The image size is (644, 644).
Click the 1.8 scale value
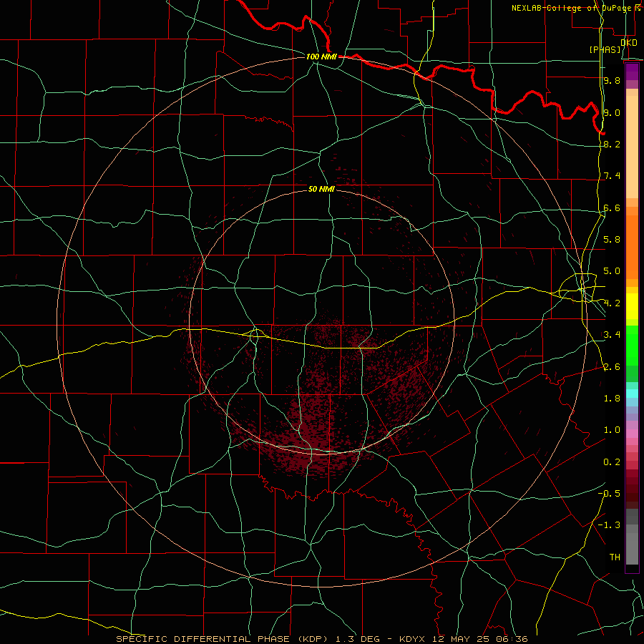612,399
